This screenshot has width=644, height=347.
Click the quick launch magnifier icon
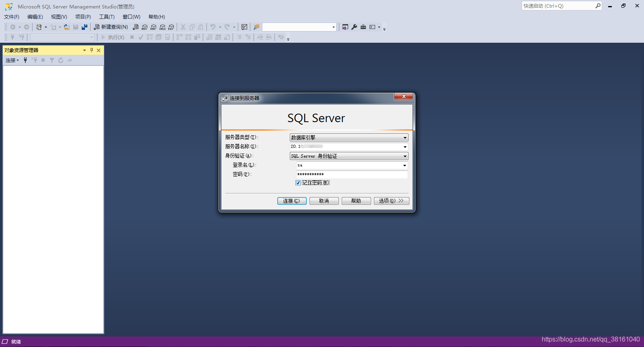[x=598, y=6]
